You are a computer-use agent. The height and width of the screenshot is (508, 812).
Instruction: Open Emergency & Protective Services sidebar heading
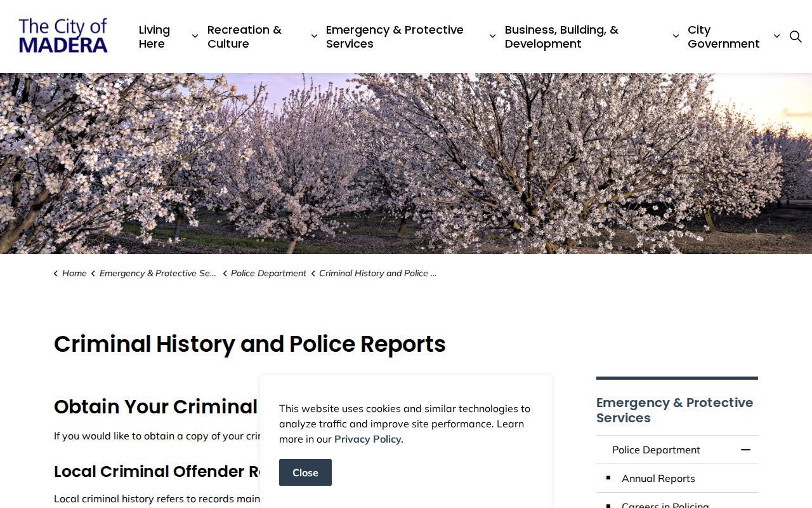click(x=675, y=410)
